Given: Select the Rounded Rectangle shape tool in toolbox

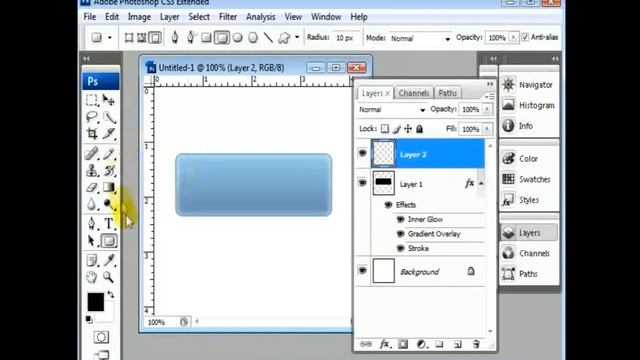Looking at the screenshot, I should click(109, 241).
